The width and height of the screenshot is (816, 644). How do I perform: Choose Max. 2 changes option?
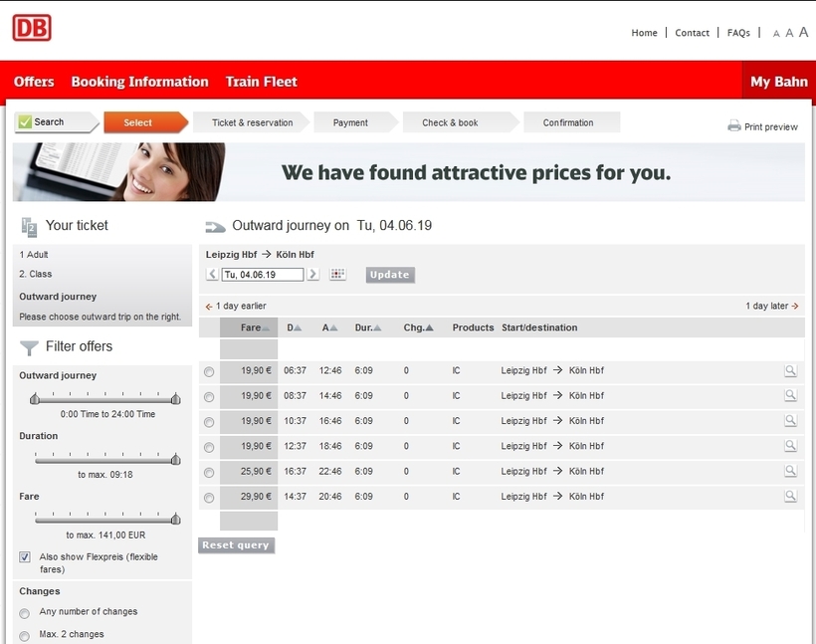[x=24, y=636]
